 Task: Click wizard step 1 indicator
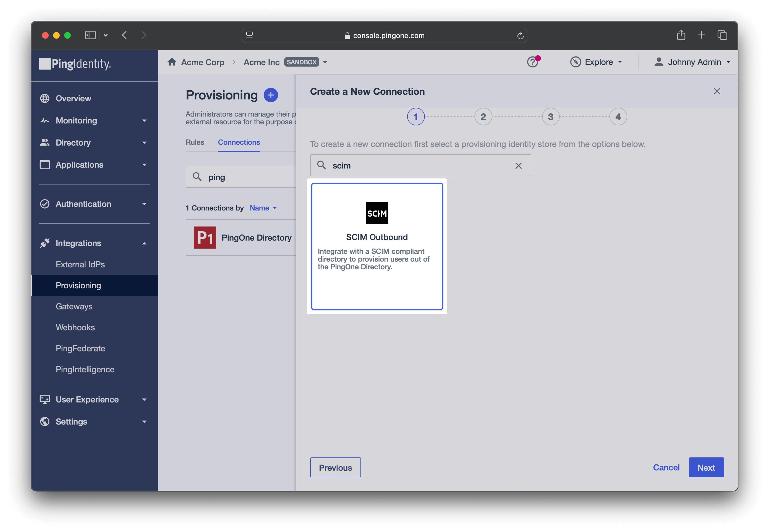click(415, 117)
